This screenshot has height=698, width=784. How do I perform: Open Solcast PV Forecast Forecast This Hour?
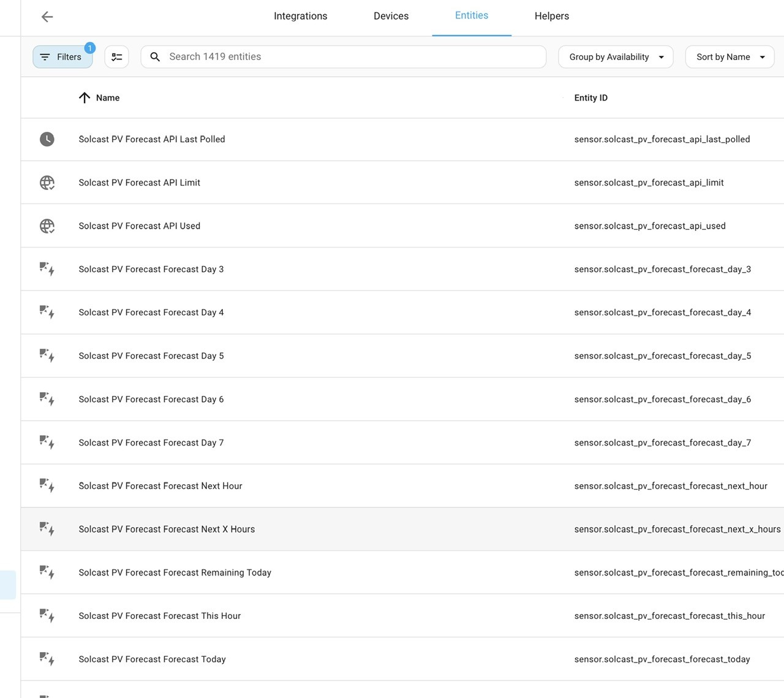coord(160,616)
